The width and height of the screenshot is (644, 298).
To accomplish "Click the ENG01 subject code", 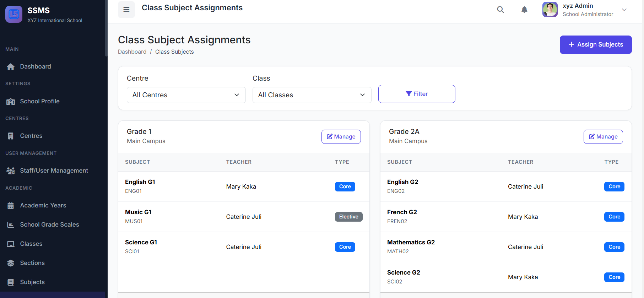I will [x=133, y=191].
